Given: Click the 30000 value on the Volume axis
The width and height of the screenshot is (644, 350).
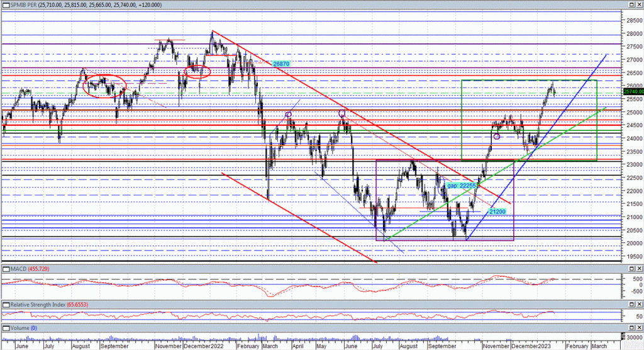Looking at the screenshot, I should [x=635, y=337].
